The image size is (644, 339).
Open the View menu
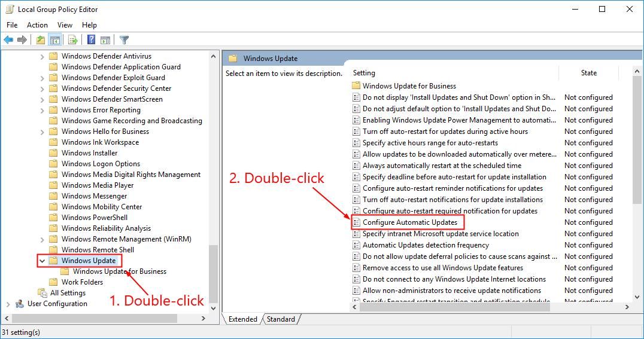coord(65,25)
